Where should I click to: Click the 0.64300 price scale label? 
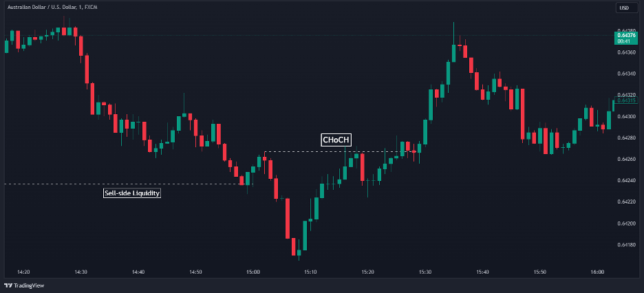point(626,117)
